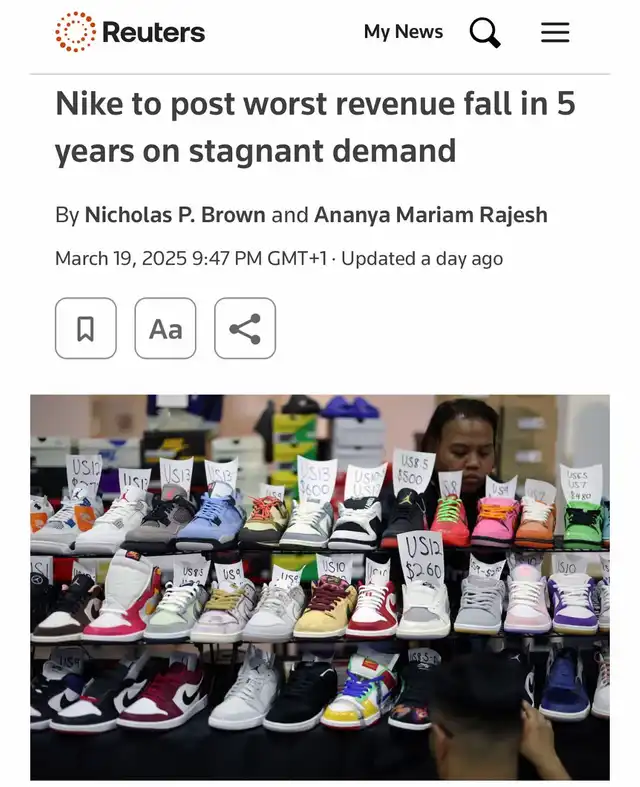Open author page for Ananya Mariam Rajesh
Screen dimensions: 640x787
pos(431,215)
